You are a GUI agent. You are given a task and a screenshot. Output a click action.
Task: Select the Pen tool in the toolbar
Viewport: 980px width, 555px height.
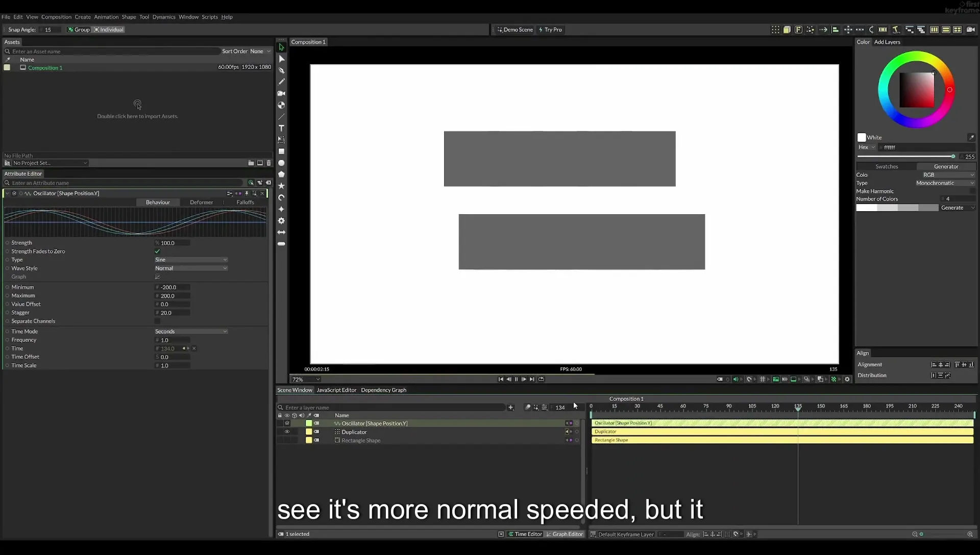tap(281, 70)
